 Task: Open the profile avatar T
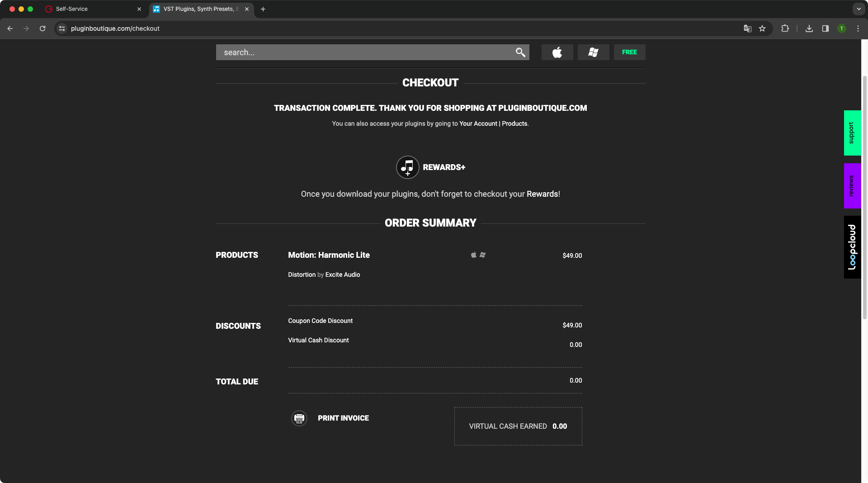[x=842, y=28]
